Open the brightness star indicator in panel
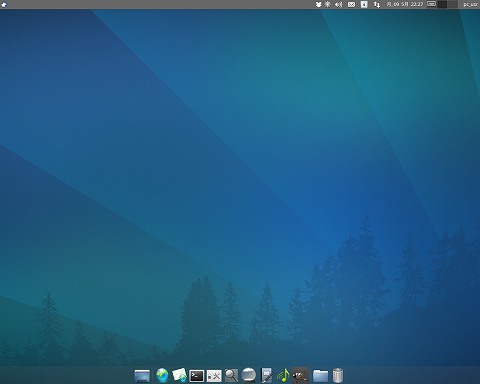 [x=328, y=4]
